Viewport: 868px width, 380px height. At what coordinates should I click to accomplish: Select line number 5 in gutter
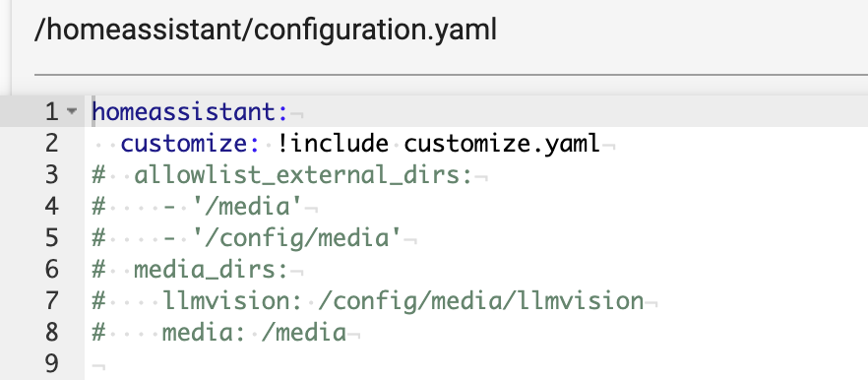(x=51, y=238)
